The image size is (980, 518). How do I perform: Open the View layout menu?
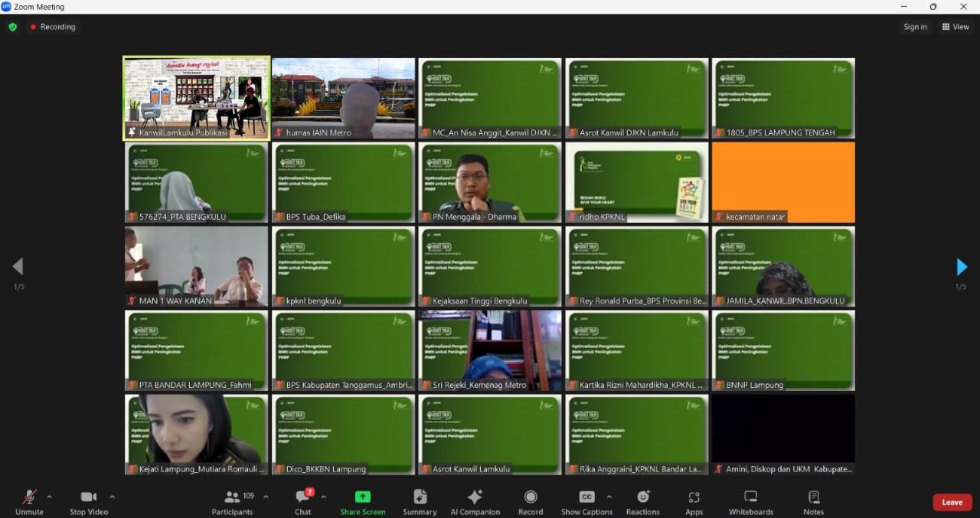[955, 27]
